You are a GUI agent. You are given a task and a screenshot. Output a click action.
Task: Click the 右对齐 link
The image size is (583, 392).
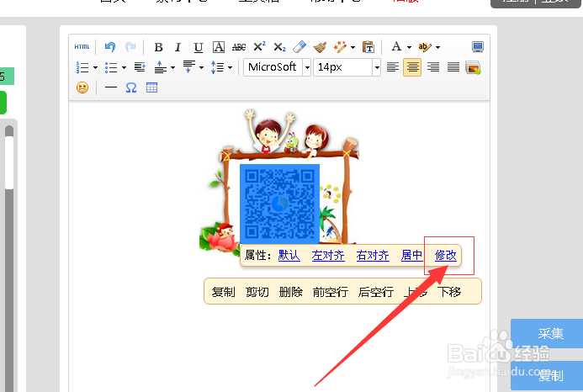pos(373,255)
